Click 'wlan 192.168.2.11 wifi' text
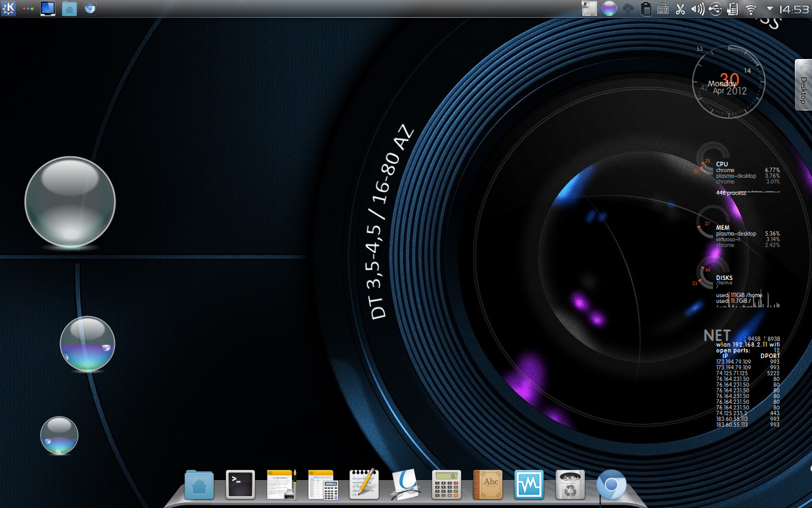812x508 pixels. click(x=748, y=344)
